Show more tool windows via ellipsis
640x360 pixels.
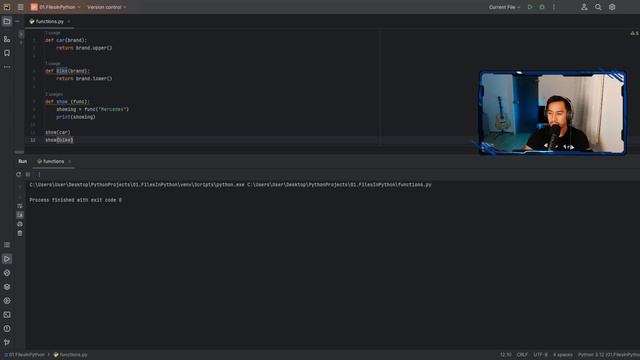(x=7, y=67)
